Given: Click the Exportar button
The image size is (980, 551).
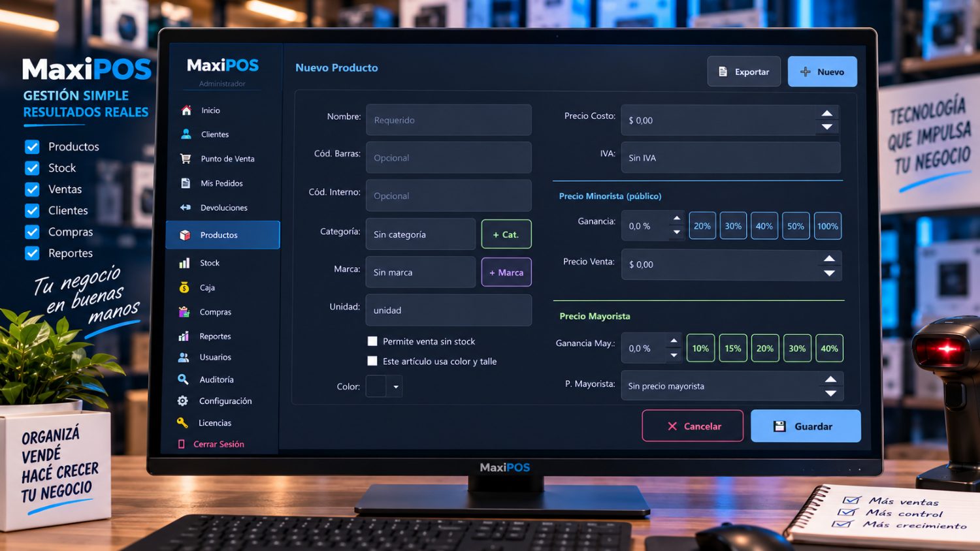Looking at the screenshot, I should tap(744, 72).
